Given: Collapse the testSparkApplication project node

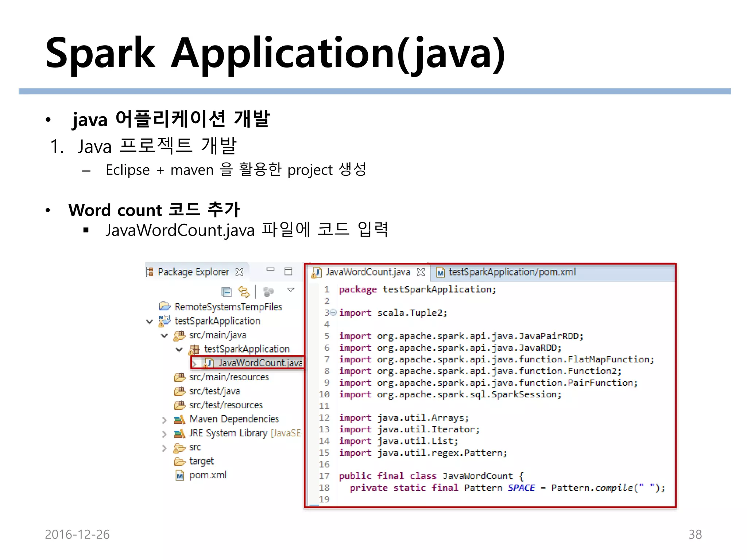Looking at the screenshot, I should tap(149, 322).
